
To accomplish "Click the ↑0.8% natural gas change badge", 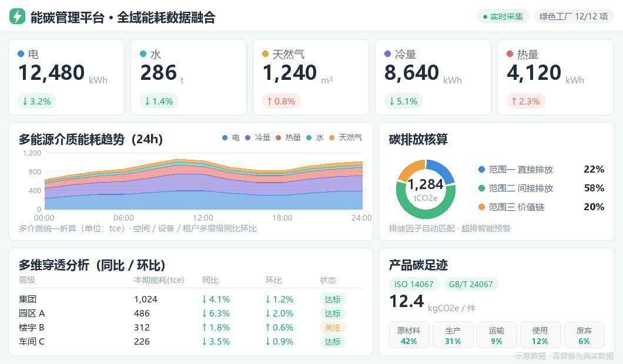I will click(x=282, y=101).
